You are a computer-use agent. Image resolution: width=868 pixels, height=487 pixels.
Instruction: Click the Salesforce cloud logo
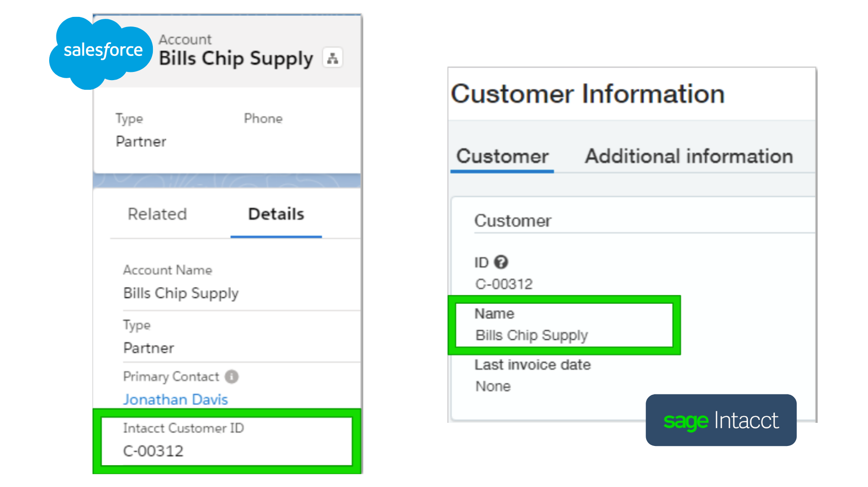click(101, 52)
